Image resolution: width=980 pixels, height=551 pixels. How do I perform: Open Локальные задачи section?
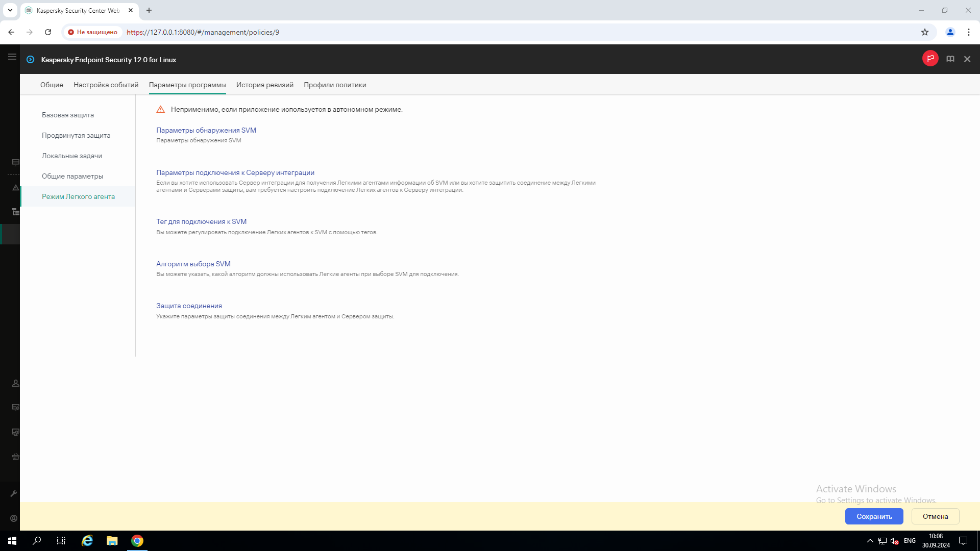tap(78, 156)
